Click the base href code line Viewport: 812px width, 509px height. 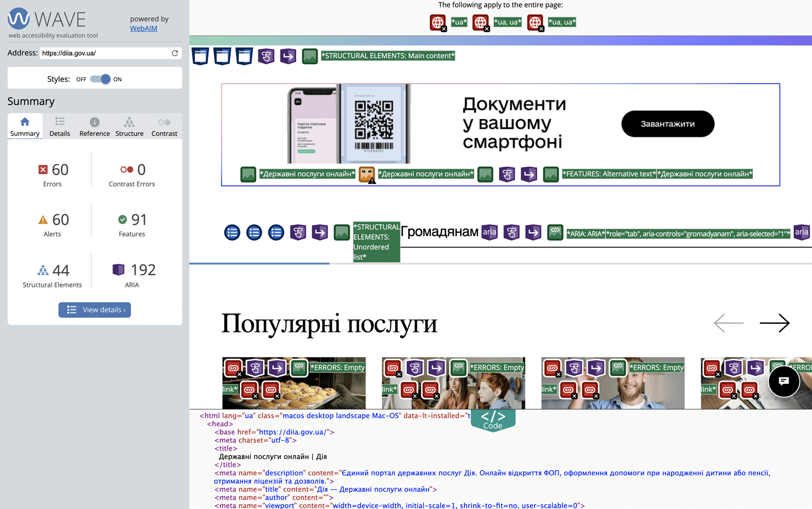[x=274, y=432]
